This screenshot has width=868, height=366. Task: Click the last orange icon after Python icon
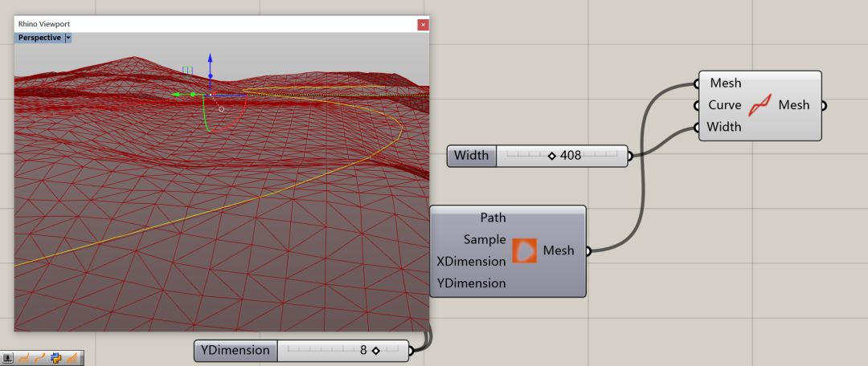[x=71, y=358]
